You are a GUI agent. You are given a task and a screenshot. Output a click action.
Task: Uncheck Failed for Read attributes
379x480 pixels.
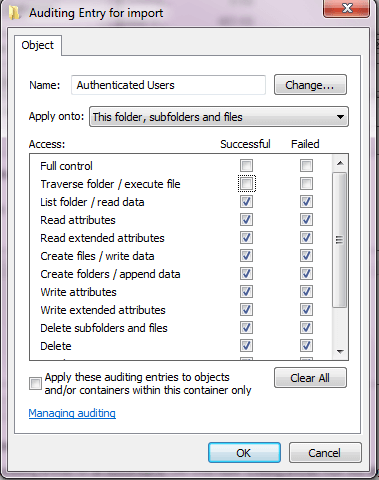pyautogui.click(x=306, y=219)
